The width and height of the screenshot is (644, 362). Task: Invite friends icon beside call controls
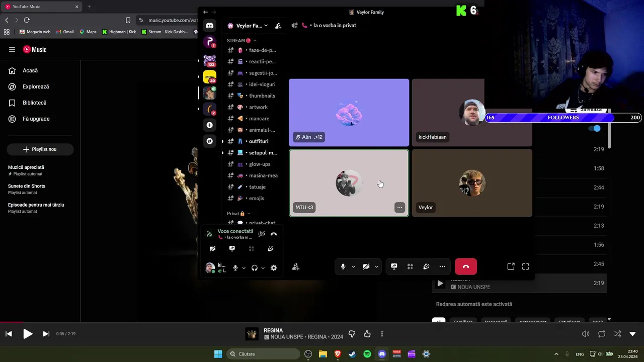pyautogui.click(x=296, y=267)
